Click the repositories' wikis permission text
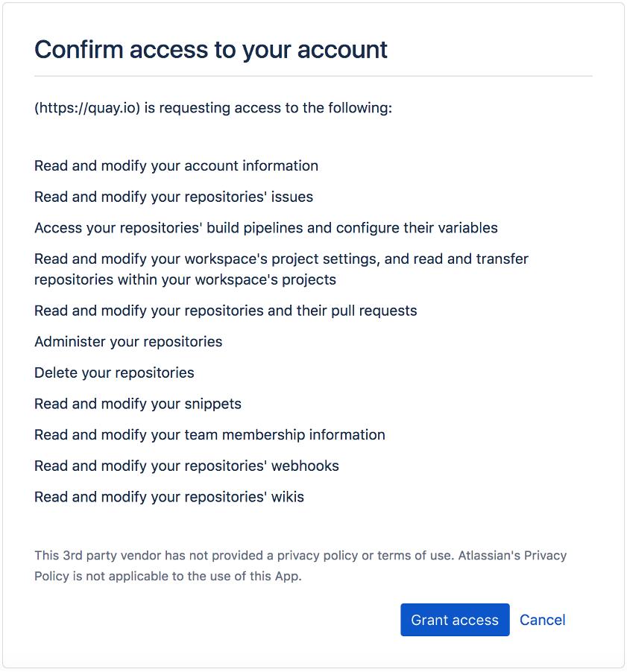Viewport: 627px width, 672px height. click(x=169, y=497)
